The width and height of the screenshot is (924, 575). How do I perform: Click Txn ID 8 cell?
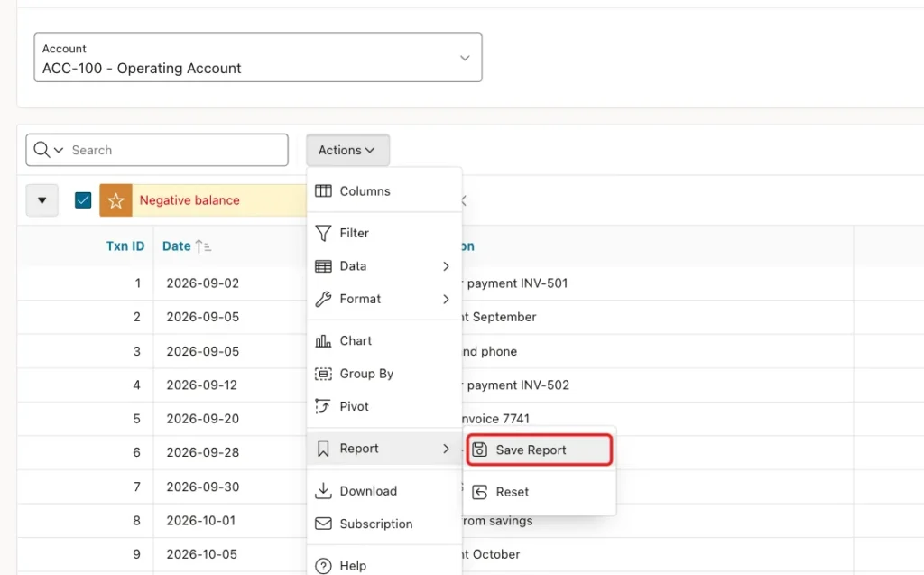coord(137,520)
